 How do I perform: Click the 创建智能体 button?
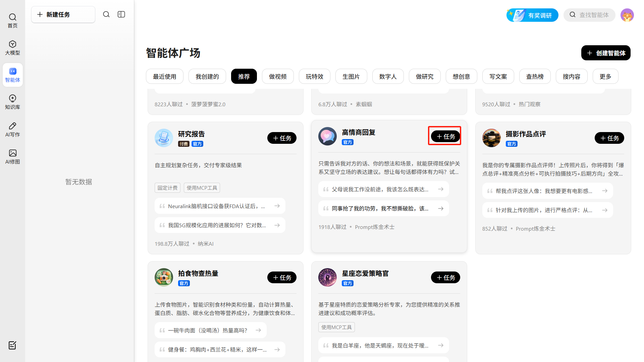pos(605,53)
